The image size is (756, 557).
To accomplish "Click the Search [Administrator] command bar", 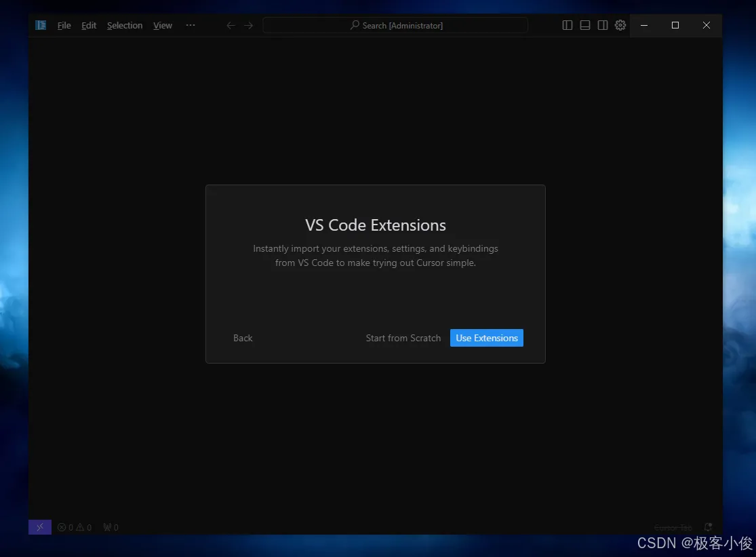I will (x=395, y=25).
